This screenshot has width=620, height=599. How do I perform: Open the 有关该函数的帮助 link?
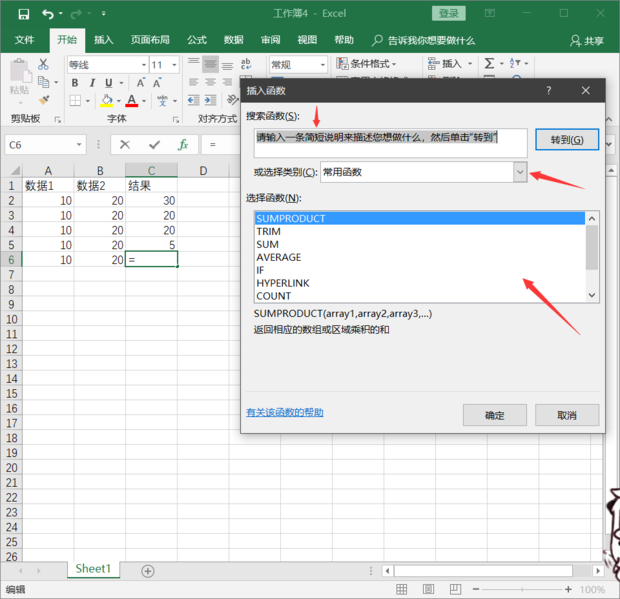click(x=285, y=413)
